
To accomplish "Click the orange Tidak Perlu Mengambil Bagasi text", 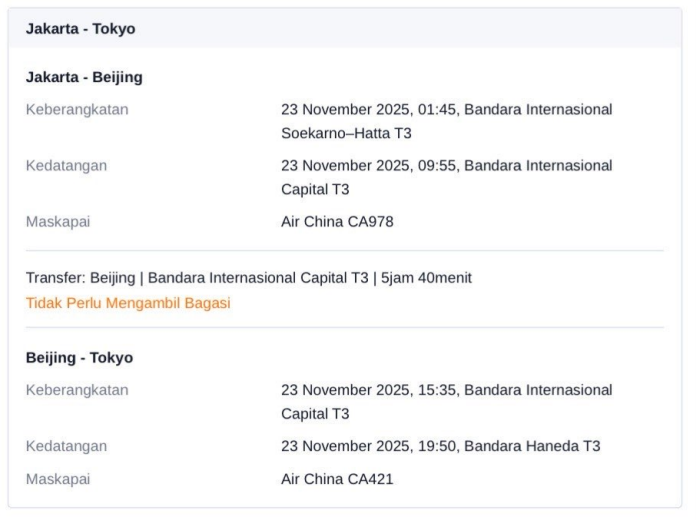I will pyautogui.click(x=128, y=303).
